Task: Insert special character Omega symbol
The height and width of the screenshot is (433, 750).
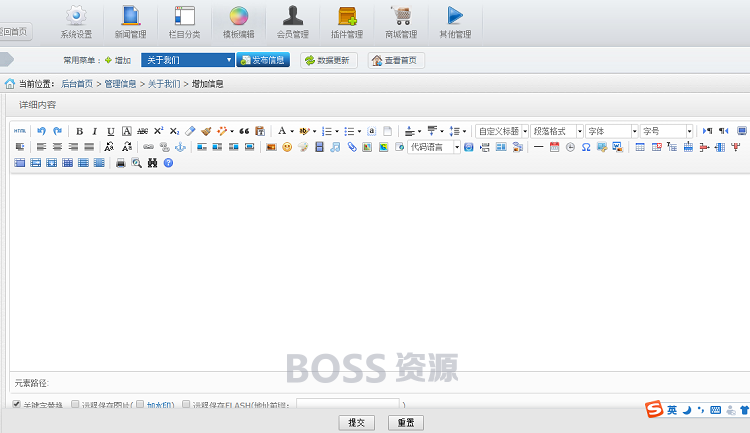Action: click(586, 147)
